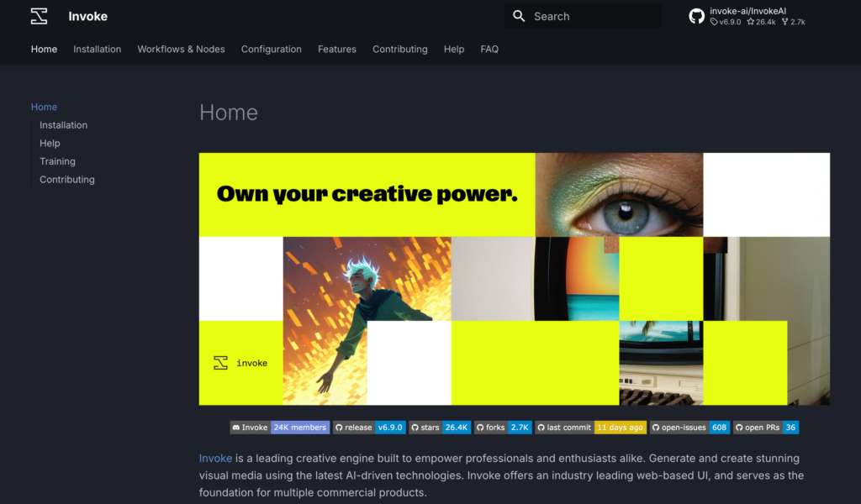Click the GitHub stars 26.4K badge
Viewport: 861px width, 504px height.
click(x=440, y=428)
